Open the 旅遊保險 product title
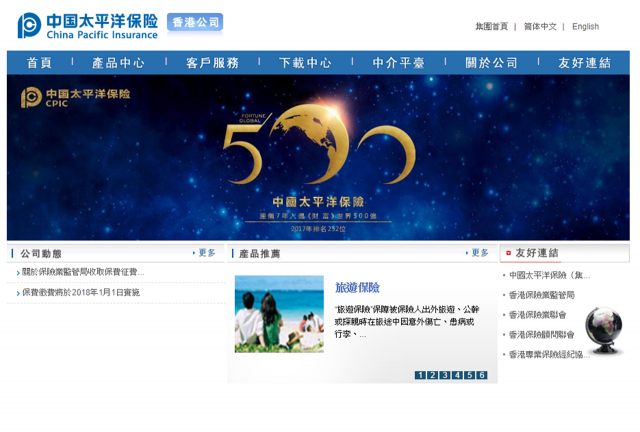Screen dimensions: 640x432 click(x=357, y=287)
